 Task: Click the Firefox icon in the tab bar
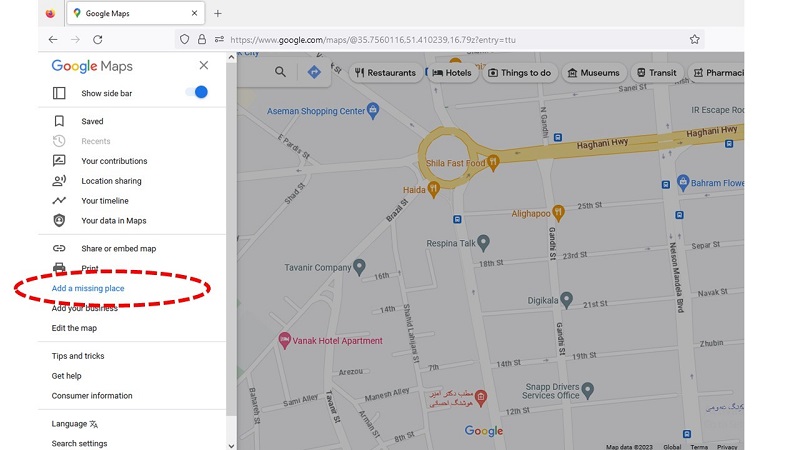click(x=50, y=13)
